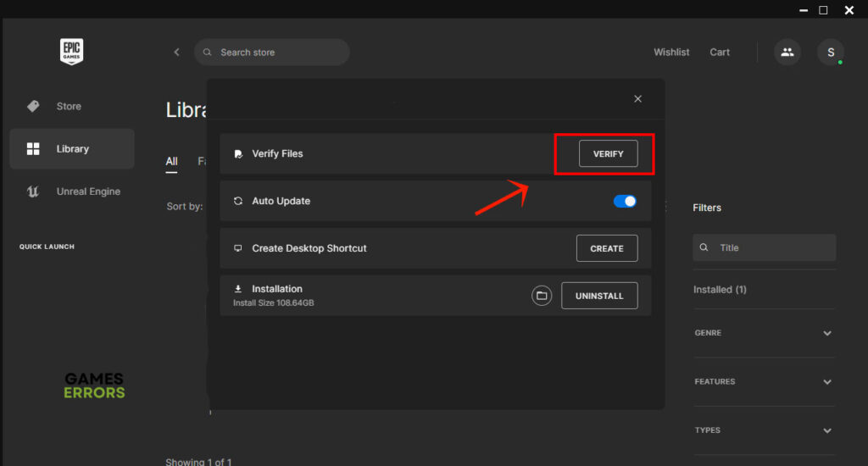This screenshot has height=466, width=868.
Task: Focus the Search store field
Action: [280, 52]
